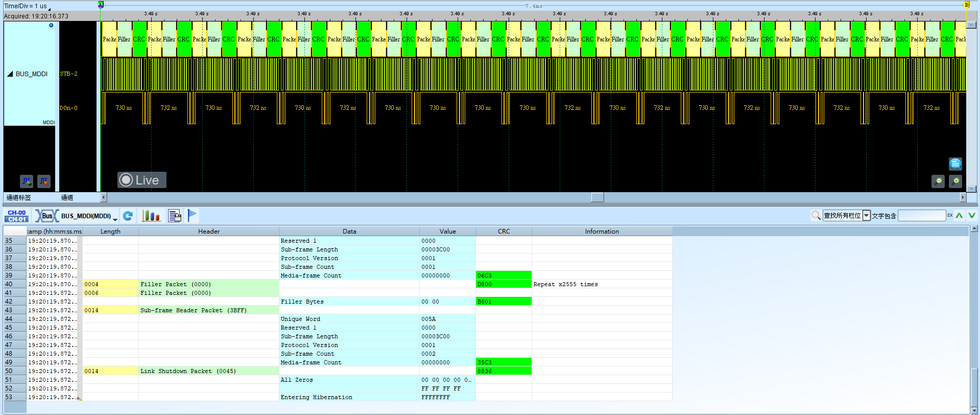
Task: Click the Header column heading
Action: pyautogui.click(x=209, y=232)
